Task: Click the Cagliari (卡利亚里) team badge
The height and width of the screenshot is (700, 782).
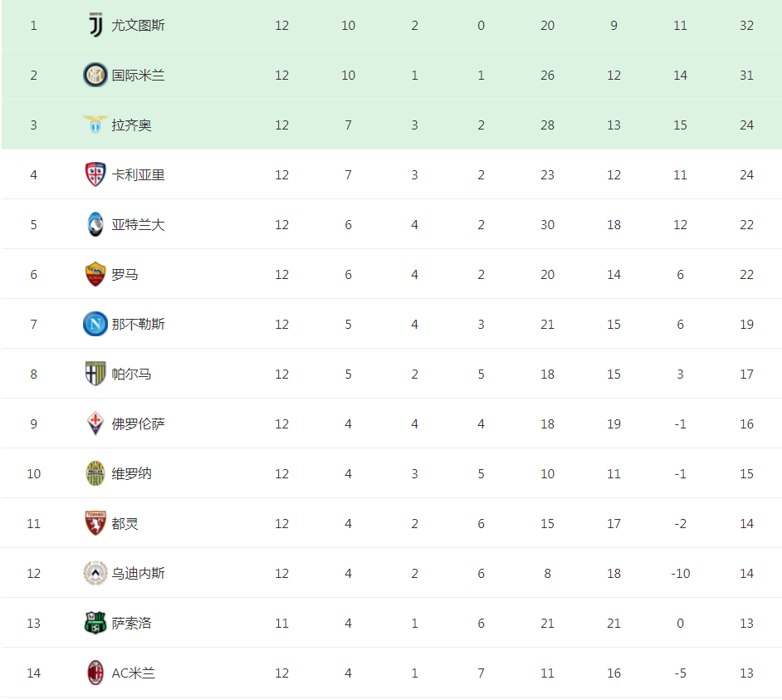Action: [x=95, y=174]
